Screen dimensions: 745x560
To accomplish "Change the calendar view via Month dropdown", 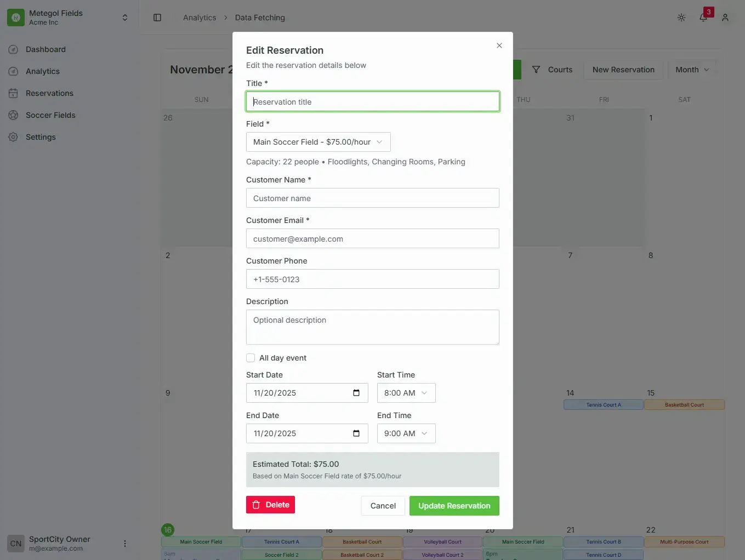I will coord(691,70).
